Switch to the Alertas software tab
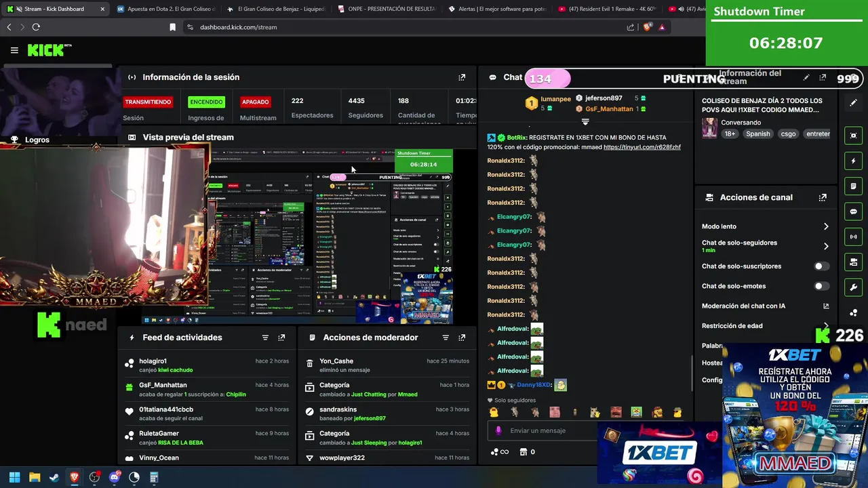This screenshot has width=868, height=488. point(497,9)
